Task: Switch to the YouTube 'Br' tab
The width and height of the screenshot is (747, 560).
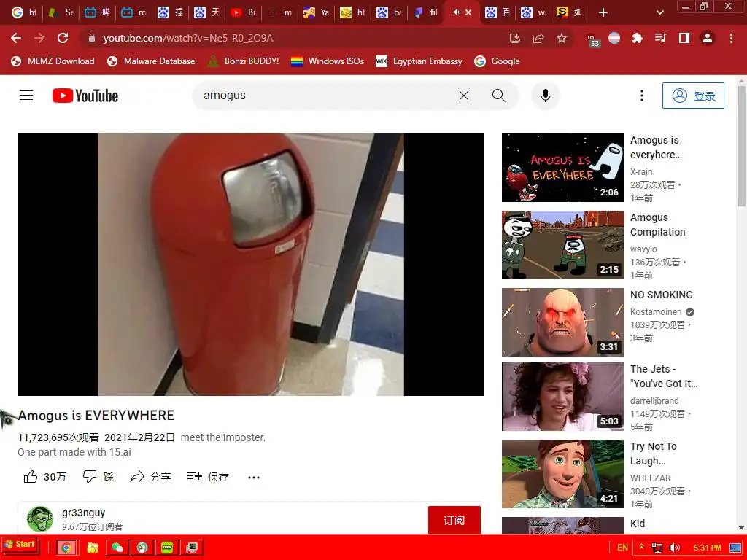Action: [243, 12]
